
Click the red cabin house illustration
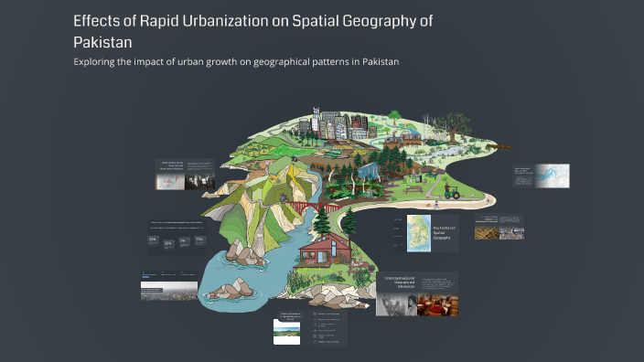click(x=325, y=250)
